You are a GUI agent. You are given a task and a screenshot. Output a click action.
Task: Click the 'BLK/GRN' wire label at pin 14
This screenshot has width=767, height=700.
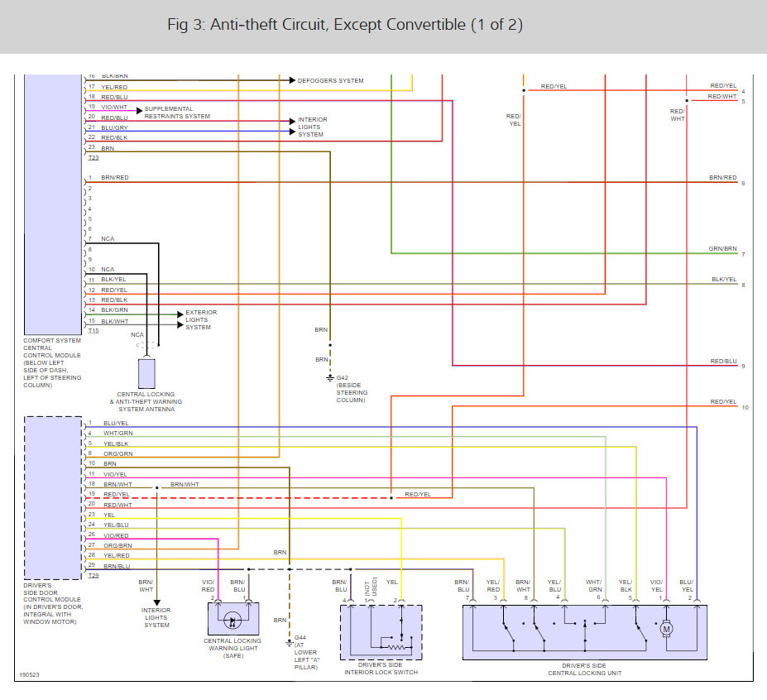tap(114, 310)
